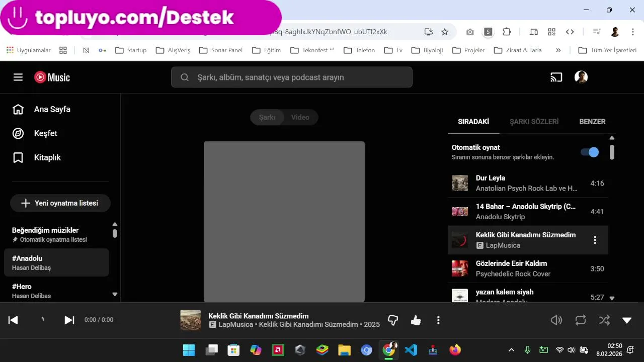The image size is (644, 362).
Task: Open Firefox from taskbar
Action: [455, 350]
